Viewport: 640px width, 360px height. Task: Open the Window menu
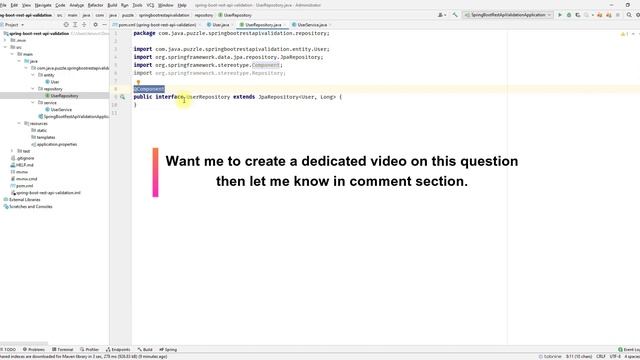click(165, 5)
